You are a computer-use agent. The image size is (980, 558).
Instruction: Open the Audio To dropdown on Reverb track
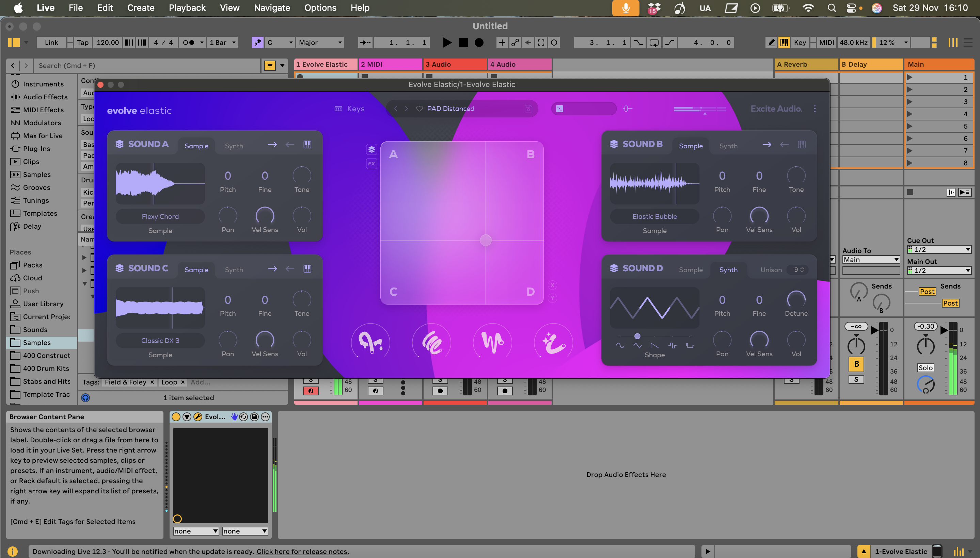(x=870, y=260)
